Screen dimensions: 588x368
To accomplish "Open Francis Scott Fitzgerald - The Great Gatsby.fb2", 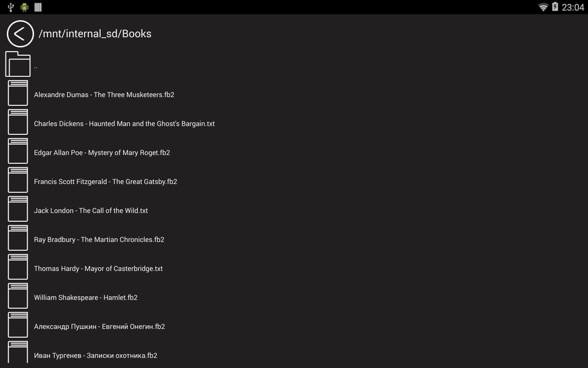I will (105, 182).
